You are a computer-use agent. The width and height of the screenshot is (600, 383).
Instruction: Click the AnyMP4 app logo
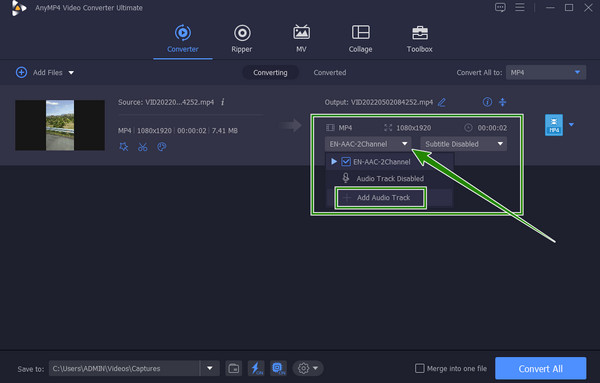[18, 8]
